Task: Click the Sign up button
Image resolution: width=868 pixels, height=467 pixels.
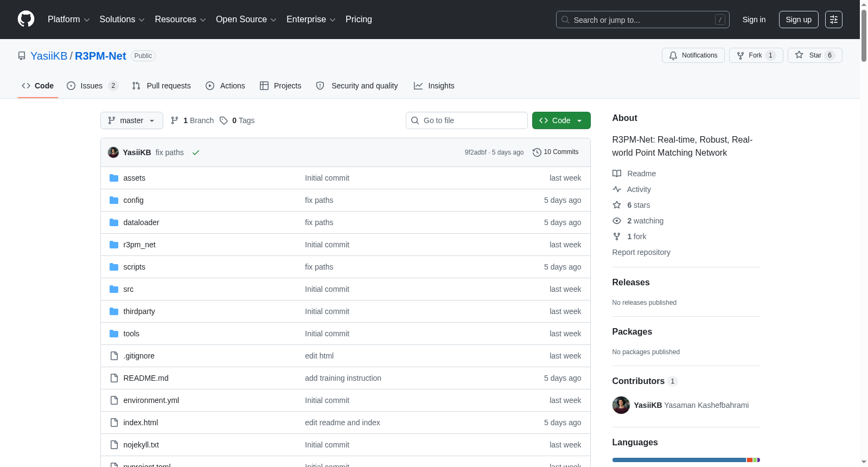Action: click(799, 20)
